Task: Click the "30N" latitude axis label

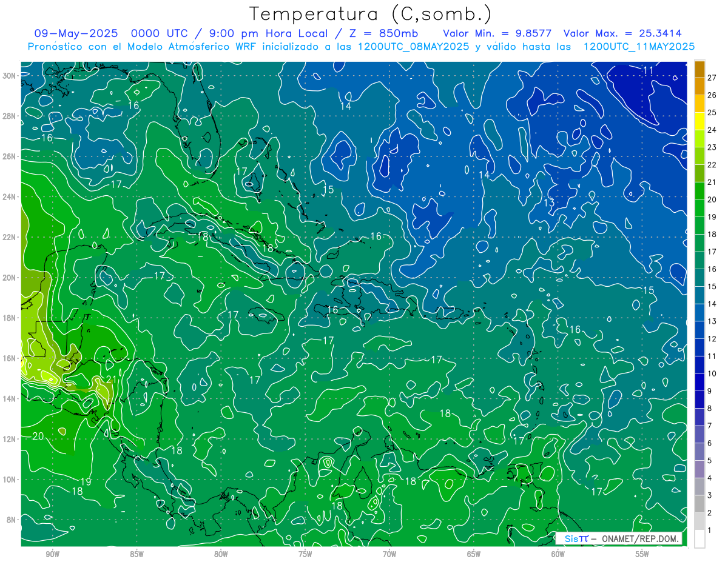Action: click(x=8, y=75)
